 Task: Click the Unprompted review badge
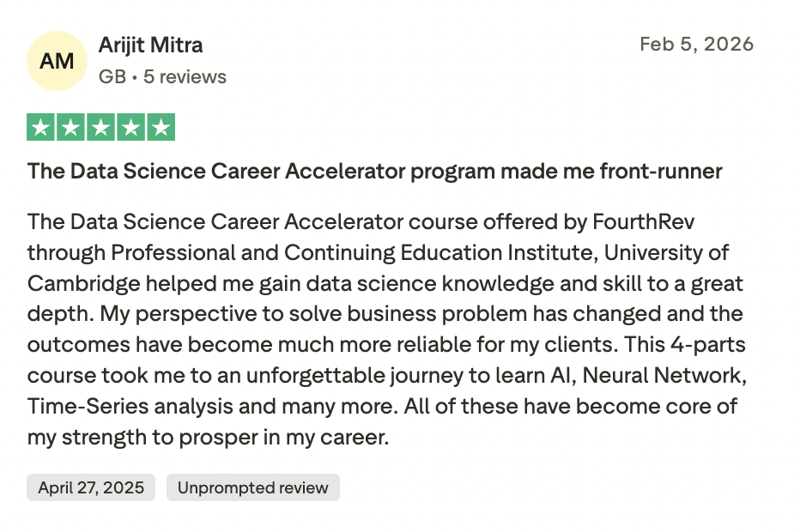pos(252,487)
